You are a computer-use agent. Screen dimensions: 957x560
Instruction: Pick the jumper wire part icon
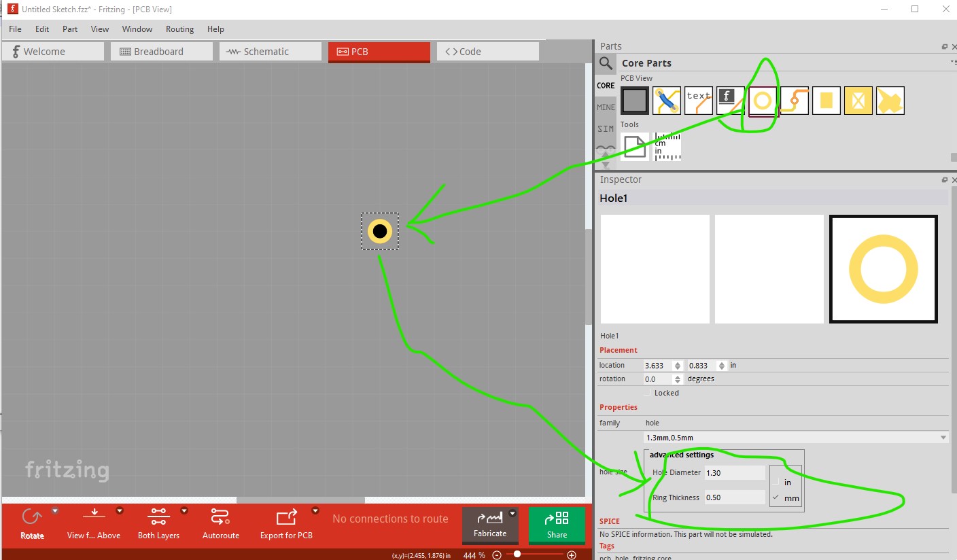(667, 101)
